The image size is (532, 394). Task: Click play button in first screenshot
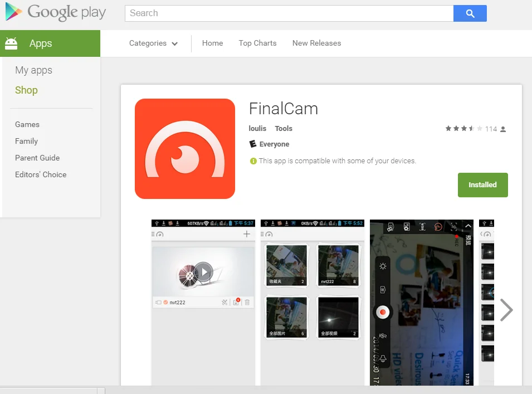203,272
